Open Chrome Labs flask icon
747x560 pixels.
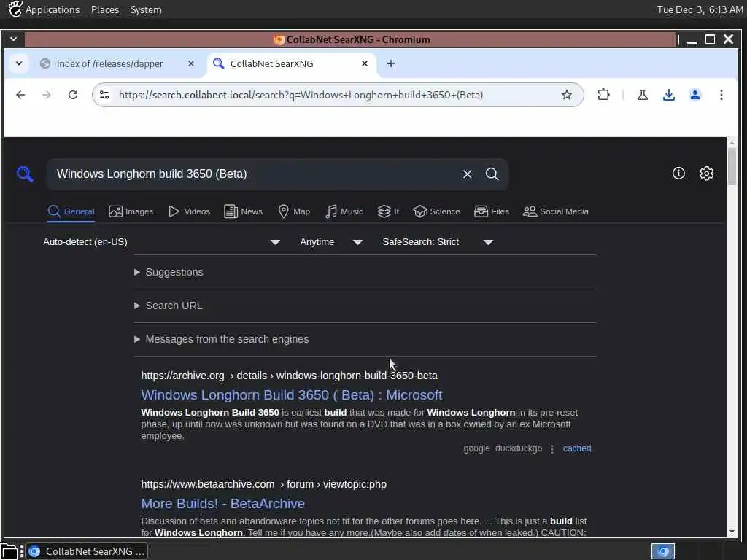[642, 95]
